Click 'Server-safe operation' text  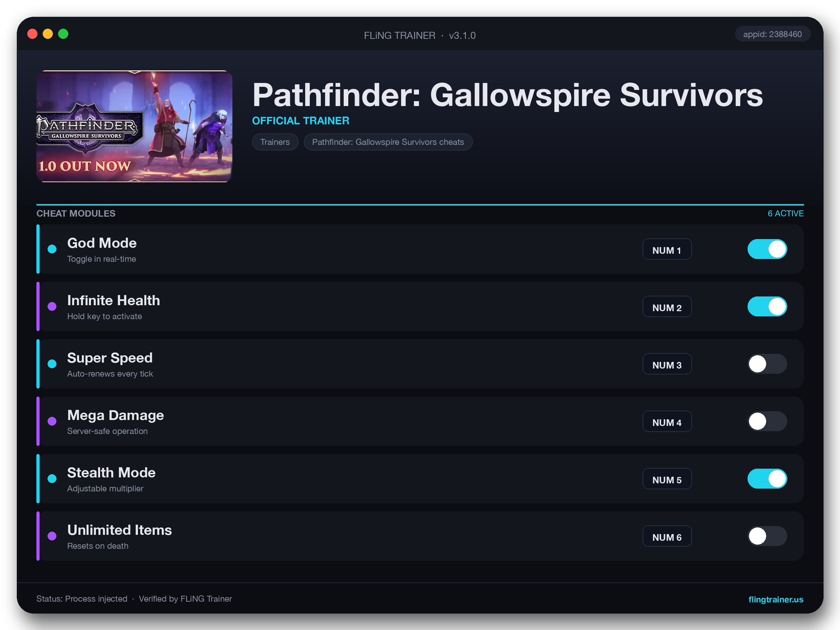[107, 431]
